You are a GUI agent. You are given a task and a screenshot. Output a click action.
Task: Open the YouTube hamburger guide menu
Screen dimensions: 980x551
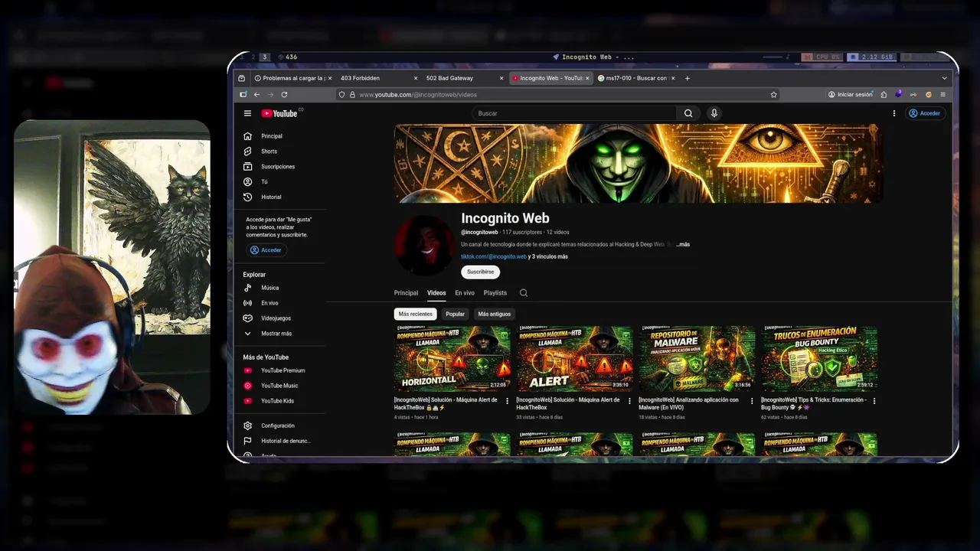pyautogui.click(x=247, y=113)
